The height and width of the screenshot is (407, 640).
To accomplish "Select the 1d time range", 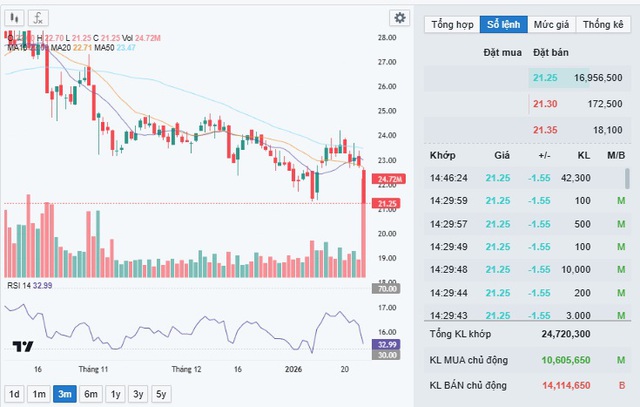I will point(14,393).
